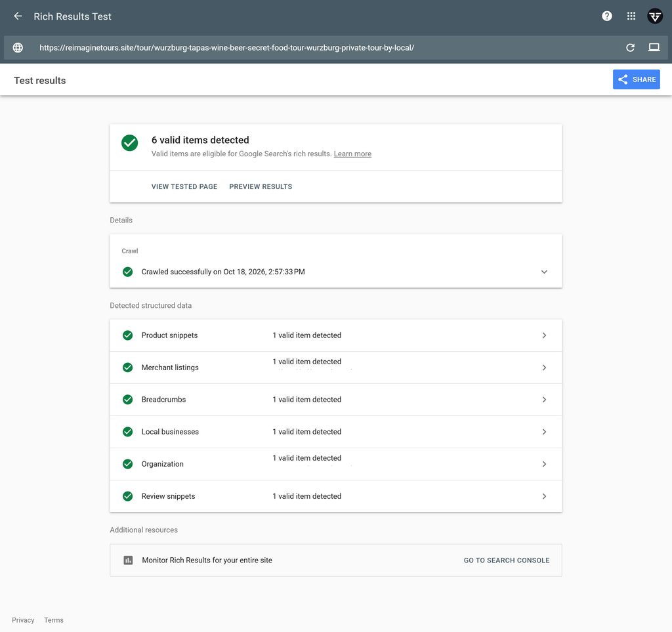The image size is (672, 632).
Task: Reload the test with refresh icon
Action: (x=630, y=47)
